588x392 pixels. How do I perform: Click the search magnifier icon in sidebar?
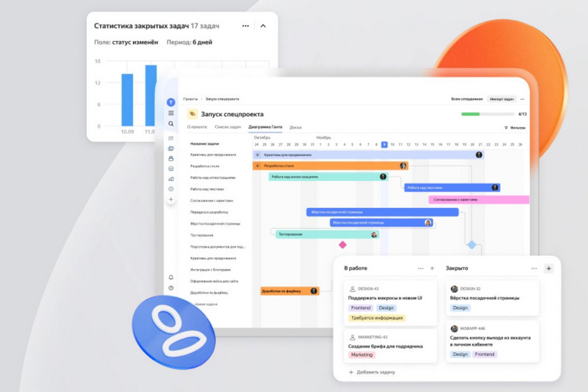coord(171,124)
